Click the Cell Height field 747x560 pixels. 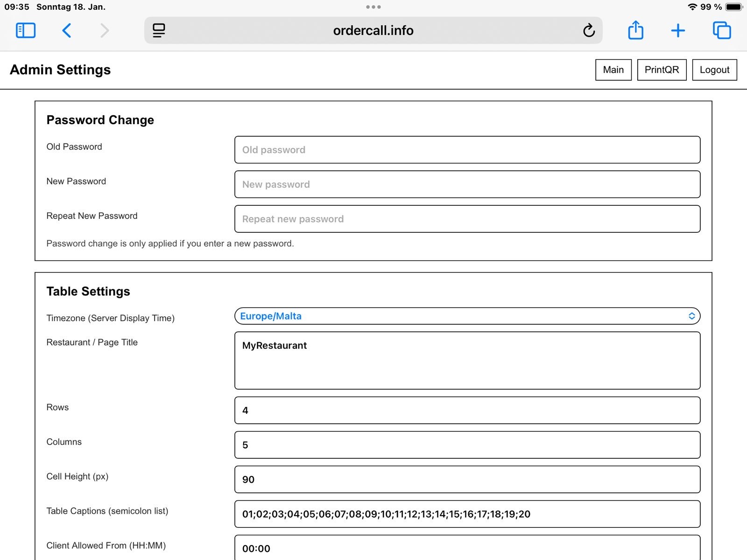point(467,479)
